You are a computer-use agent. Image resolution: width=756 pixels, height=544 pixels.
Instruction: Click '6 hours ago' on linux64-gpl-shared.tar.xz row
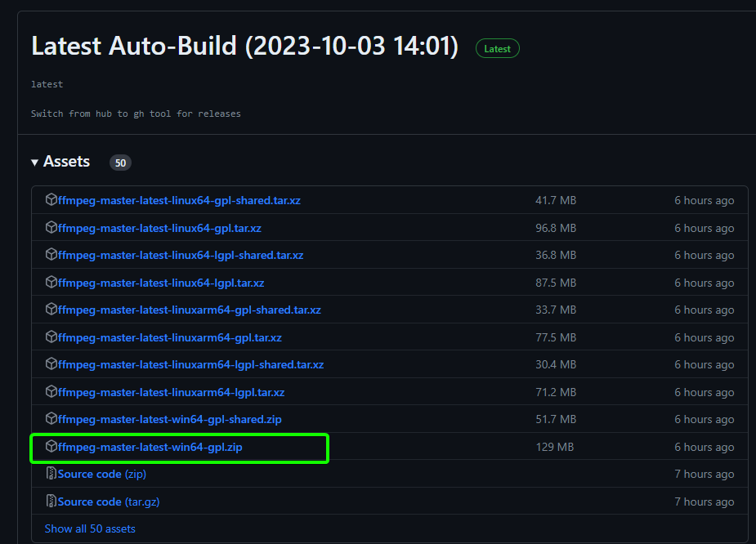click(x=705, y=200)
